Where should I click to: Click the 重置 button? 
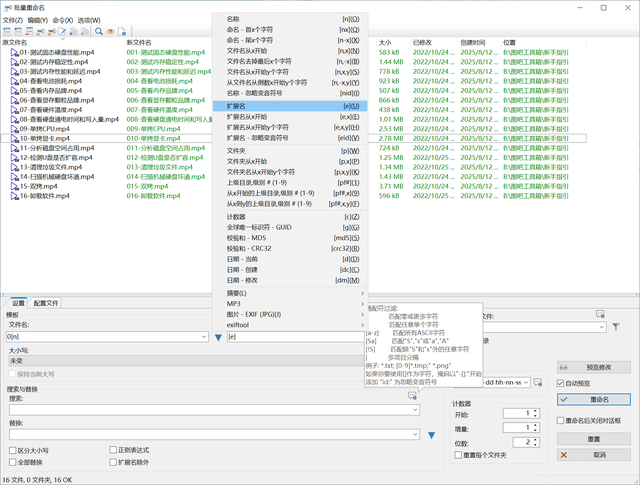594,439
